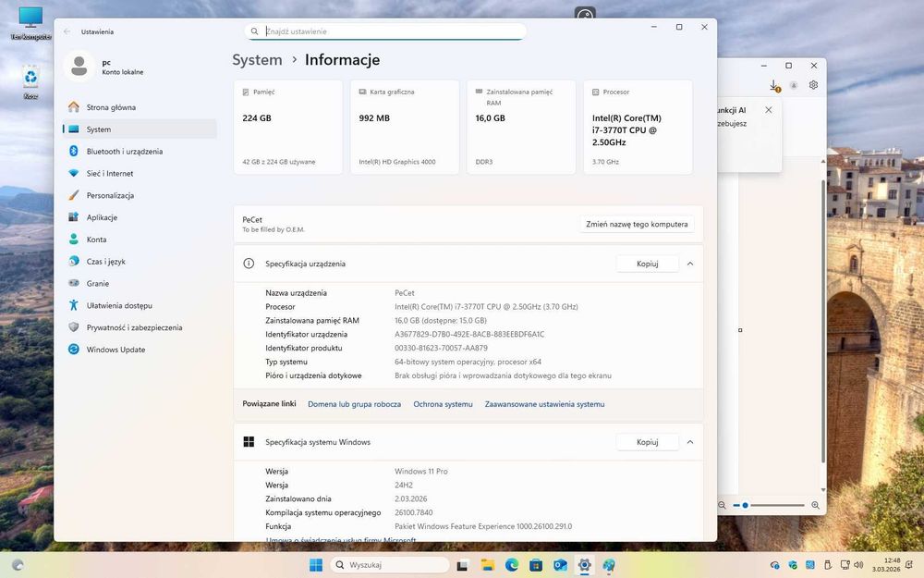Open the Procesor Intel Core i7-3770T card

(x=638, y=127)
